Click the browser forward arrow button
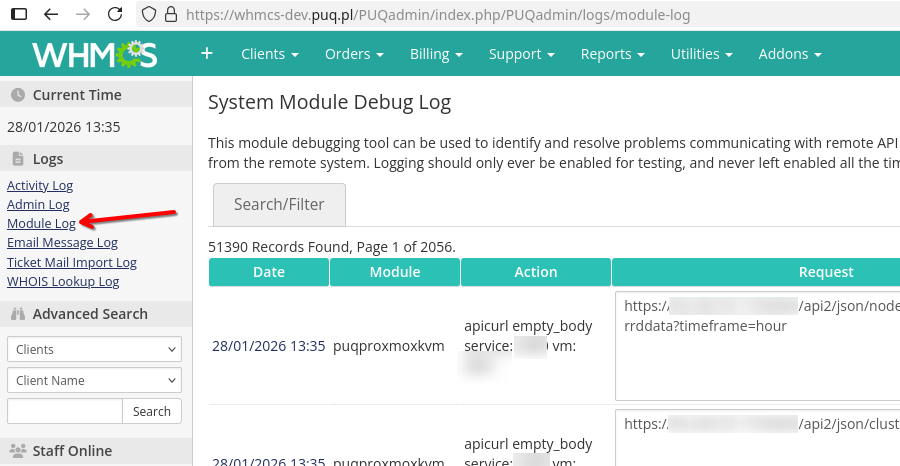 83,15
